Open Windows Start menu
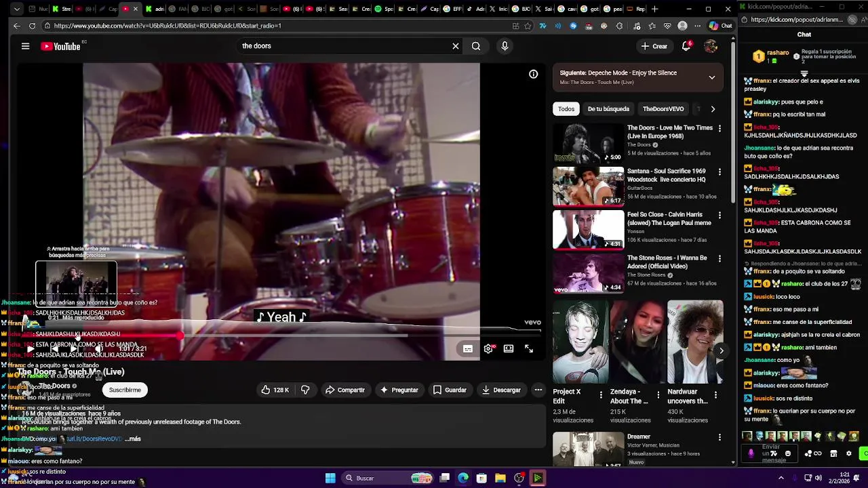The width and height of the screenshot is (868, 488). click(330, 478)
